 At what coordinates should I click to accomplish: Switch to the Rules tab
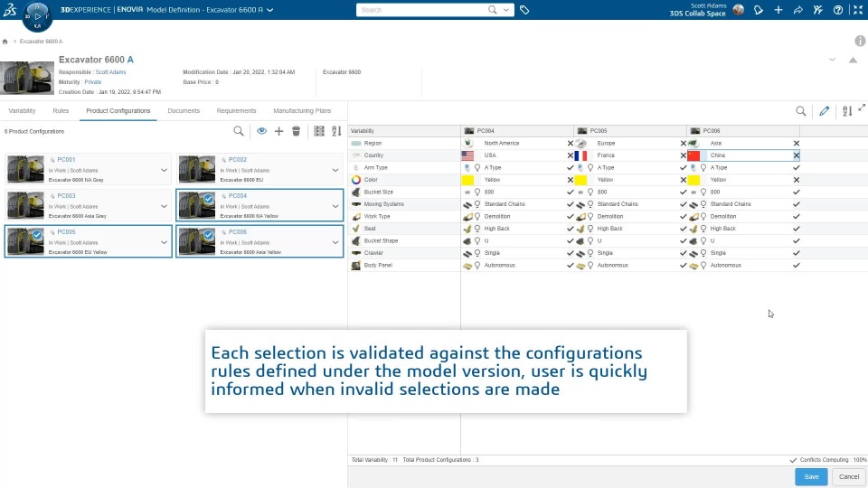tap(61, 110)
